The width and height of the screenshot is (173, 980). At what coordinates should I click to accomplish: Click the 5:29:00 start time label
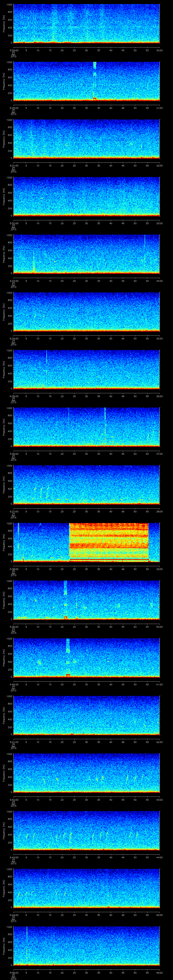[14, 50]
